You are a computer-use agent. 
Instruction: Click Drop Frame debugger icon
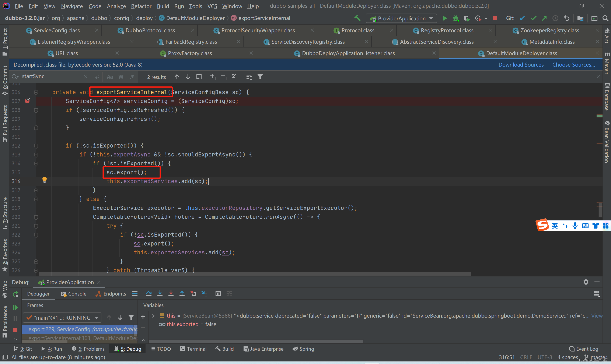(193, 293)
